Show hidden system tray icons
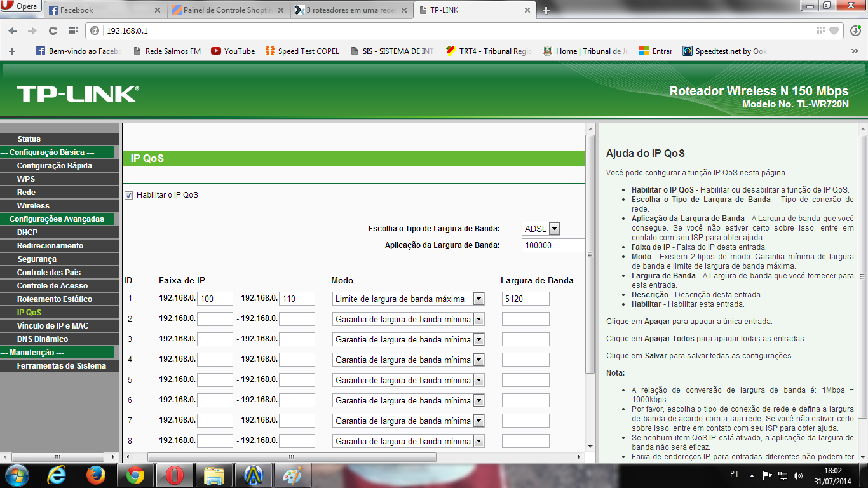Image resolution: width=868 pixels, height=488 pixels. (x=752, y=475)
